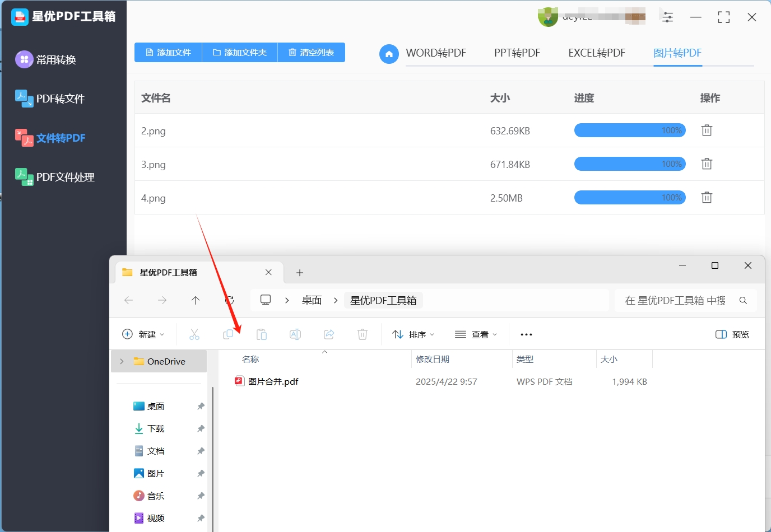Sort by the 大小 column in Explorer
Screen dimensions: 771x532
point(609,360)
